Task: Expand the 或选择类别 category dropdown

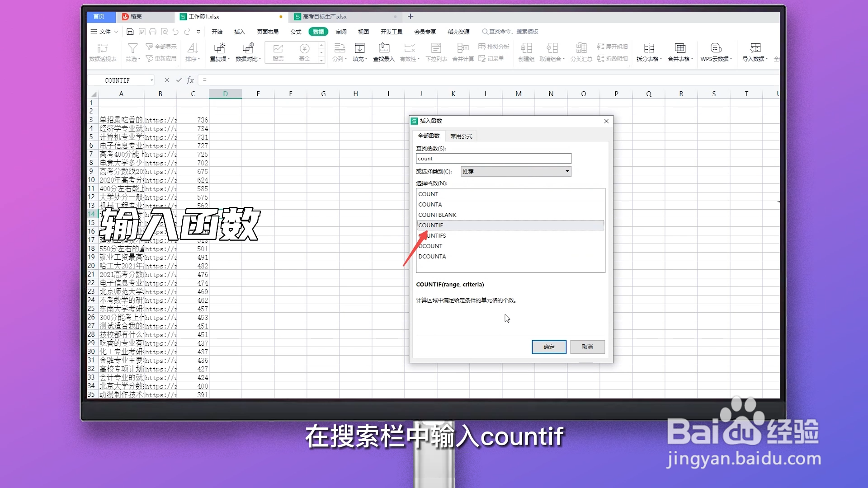Action: pos(567,171)
